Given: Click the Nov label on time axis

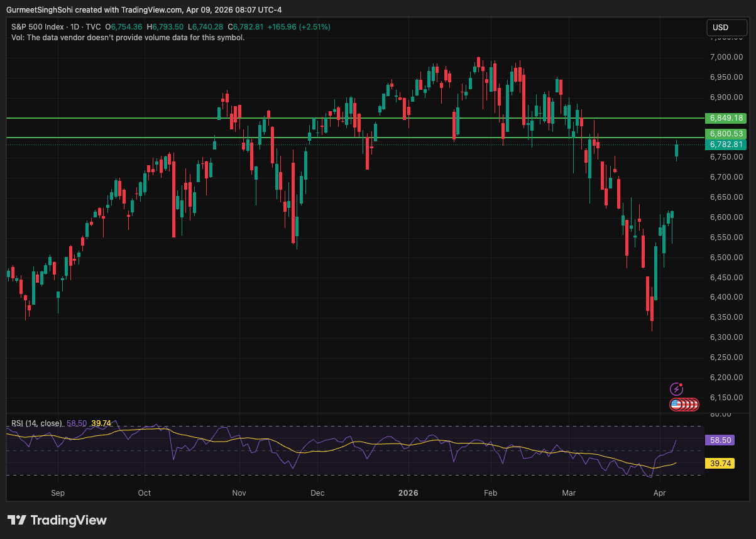Looking at the screenshot, I should 239,493.
